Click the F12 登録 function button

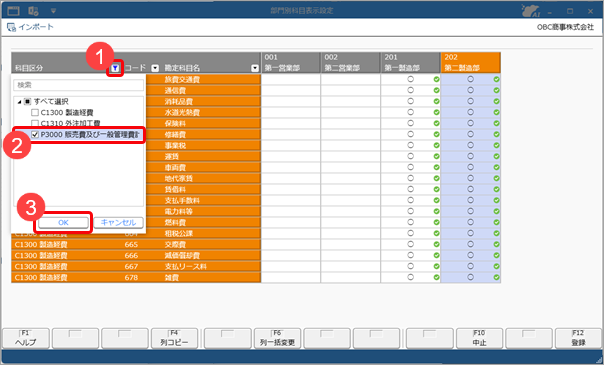pyautogui.click(x=578, y=338)
